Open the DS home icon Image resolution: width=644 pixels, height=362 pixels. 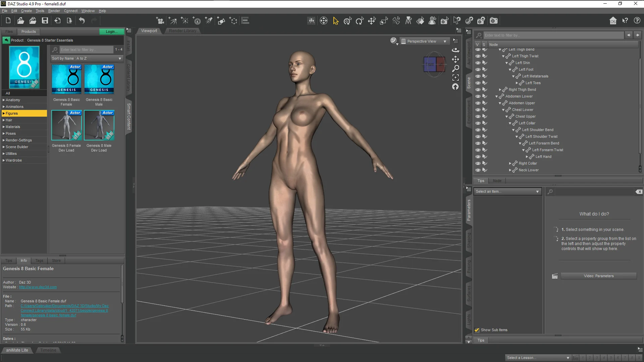[x=613, y=21]
